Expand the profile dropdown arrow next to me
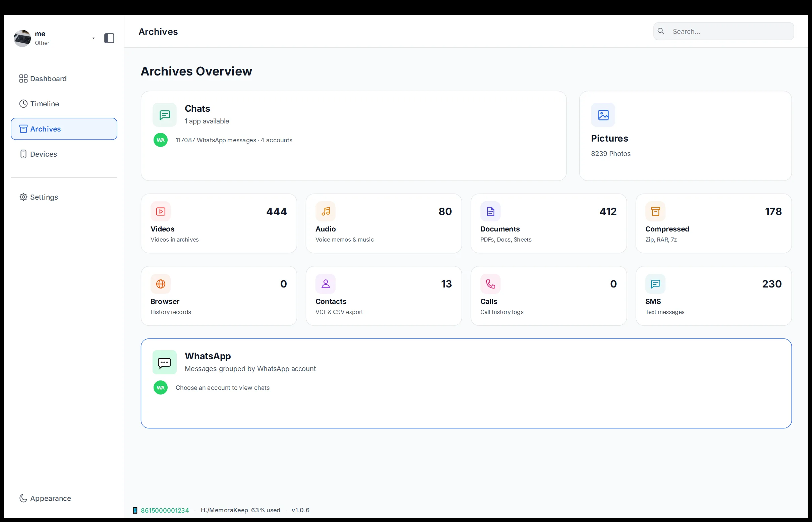 point(94,38)
